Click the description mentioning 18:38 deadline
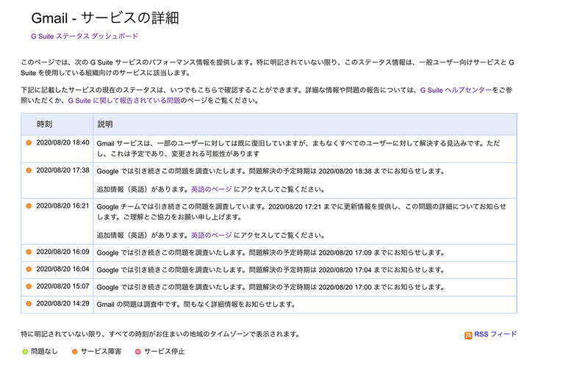The width and height of the screenshot is (588, 370). (x=270, y=171)
